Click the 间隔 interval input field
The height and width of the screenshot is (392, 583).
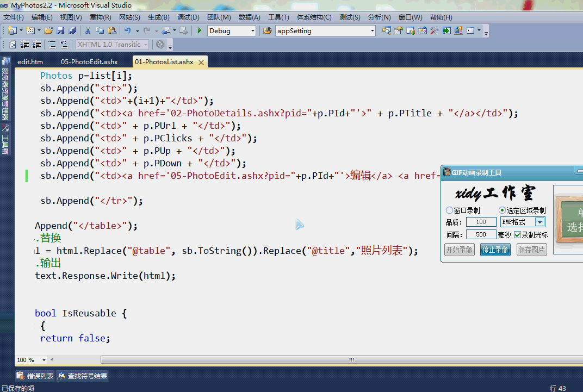coord(481,235)
